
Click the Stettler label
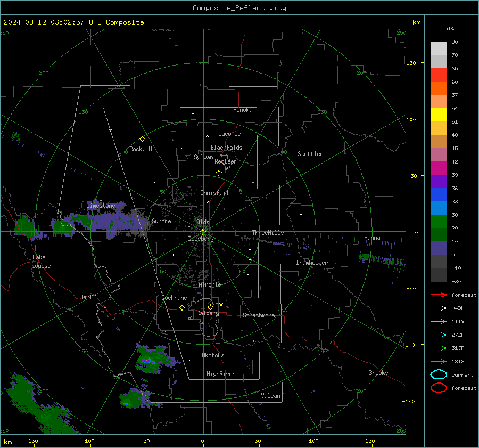[310, 154]
